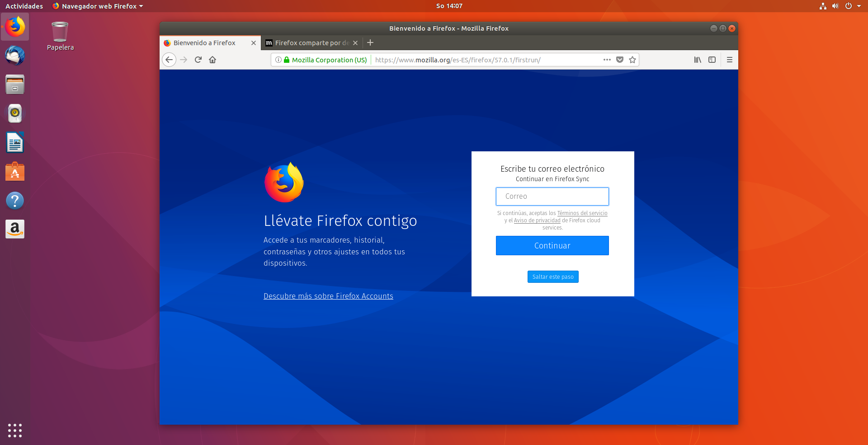Expand system menu dropdown arrow in top bar

(859, 6)
